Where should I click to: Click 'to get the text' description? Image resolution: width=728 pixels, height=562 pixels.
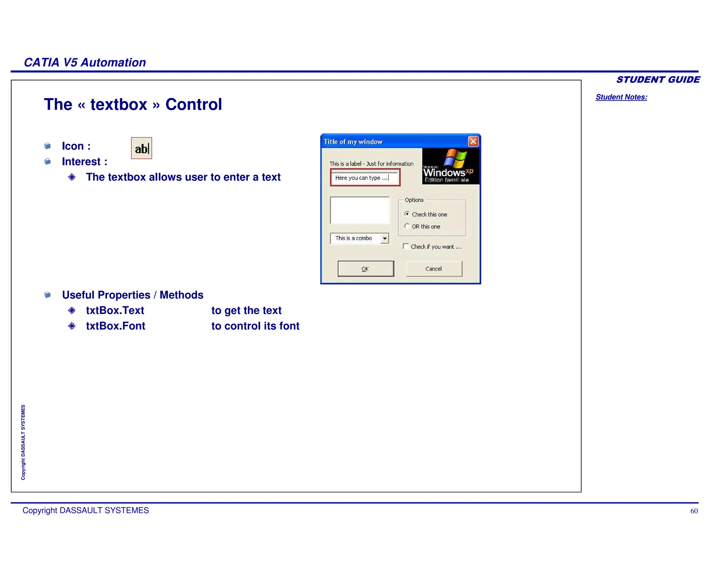[x=246, y=310]
